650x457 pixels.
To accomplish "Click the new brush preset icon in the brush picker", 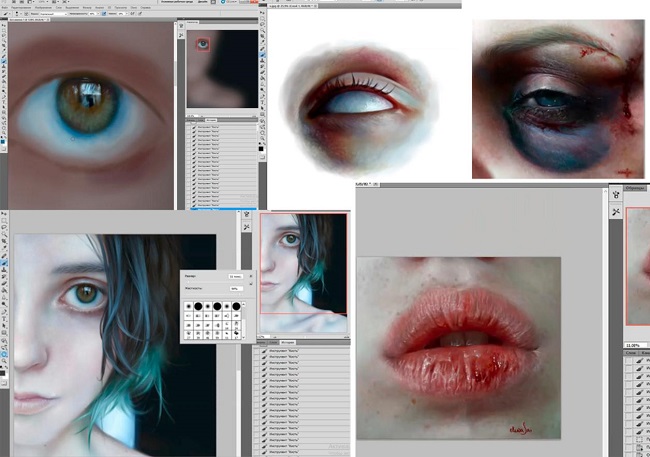I will (x=251, y=284).
